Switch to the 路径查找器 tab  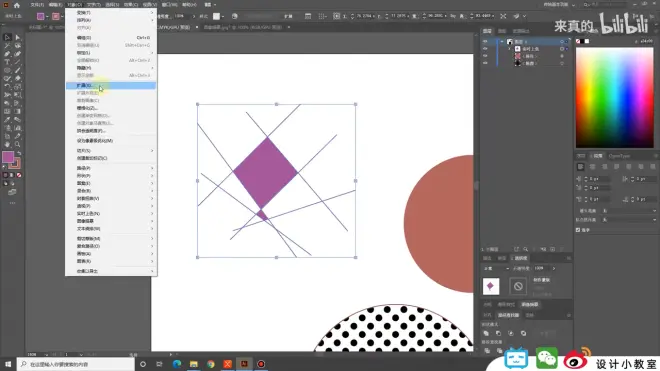[x=508, y=315]
